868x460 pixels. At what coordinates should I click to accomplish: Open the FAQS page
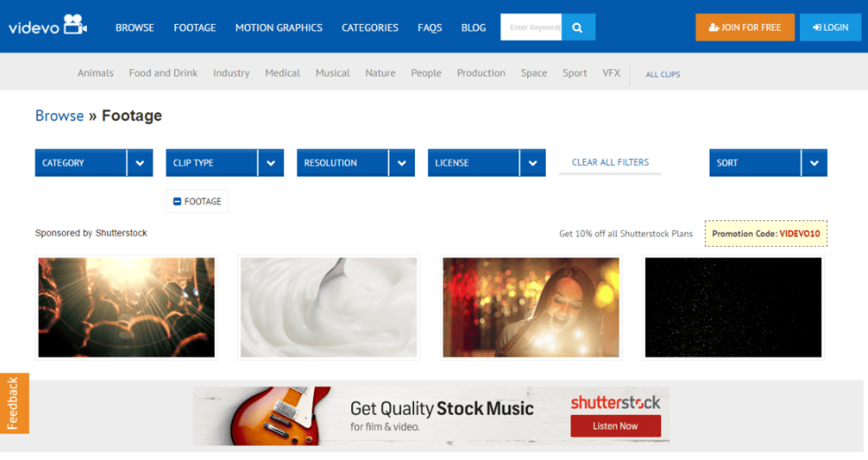pyautogui.click(x=429, y=27)
